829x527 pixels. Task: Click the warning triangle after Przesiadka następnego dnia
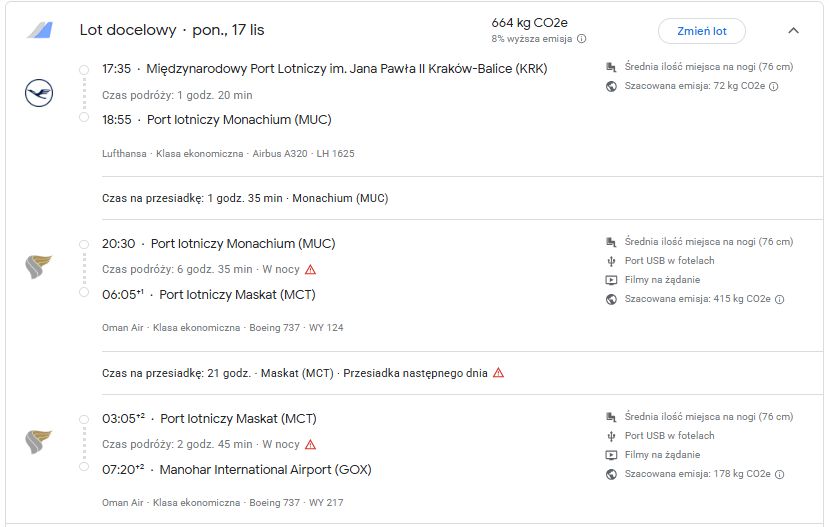[x=498, y=373]
